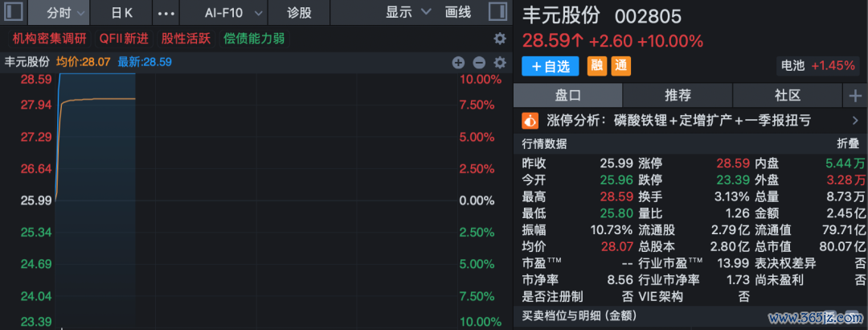Click the 通 stock connect badge
Viewport: 868px width, 330px height.
pyautogui.click(x=621, y=66)
